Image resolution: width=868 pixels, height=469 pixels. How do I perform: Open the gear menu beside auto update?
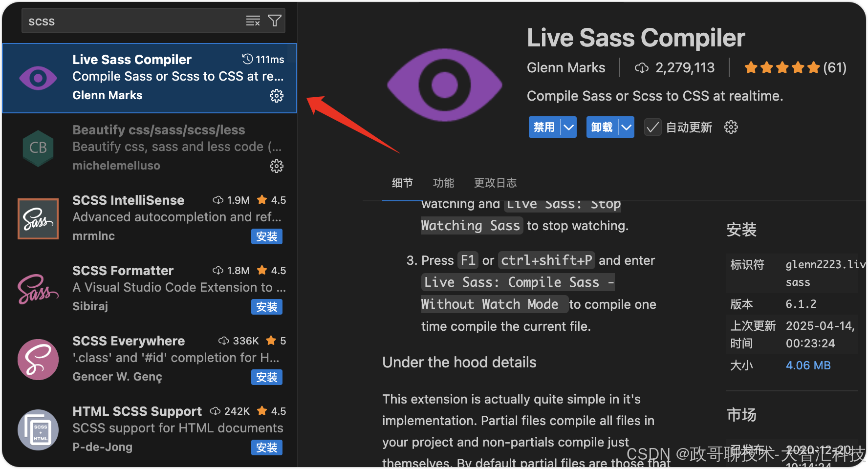tap(731, 128)
